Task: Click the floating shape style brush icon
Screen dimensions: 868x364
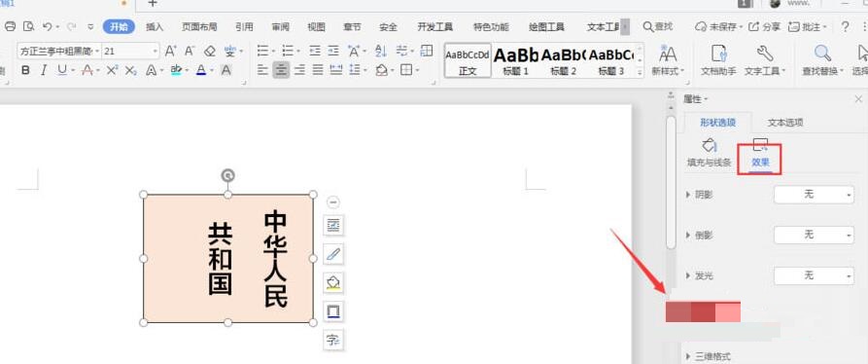Action: click(x=333, y=254)
